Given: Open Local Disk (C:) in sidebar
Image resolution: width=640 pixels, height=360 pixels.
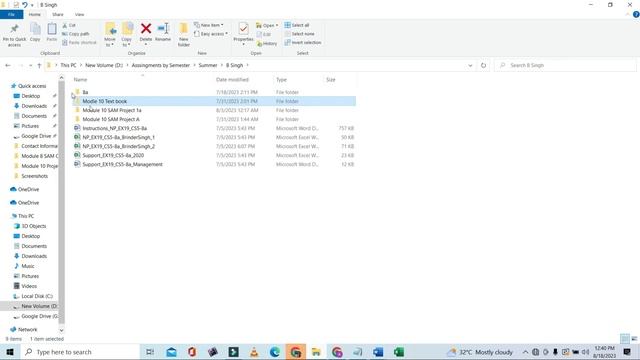Looking at the screenshot, I should pos(37,296).
